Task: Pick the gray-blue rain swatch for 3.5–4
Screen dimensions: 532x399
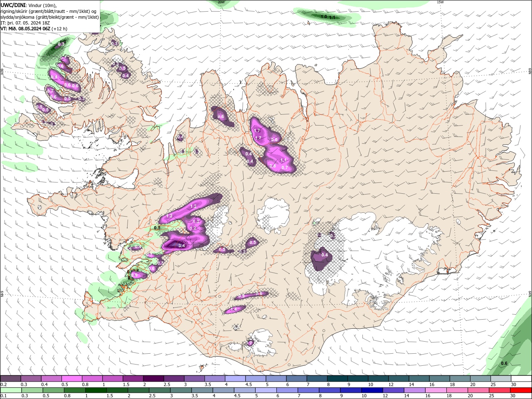Action: 202,390
